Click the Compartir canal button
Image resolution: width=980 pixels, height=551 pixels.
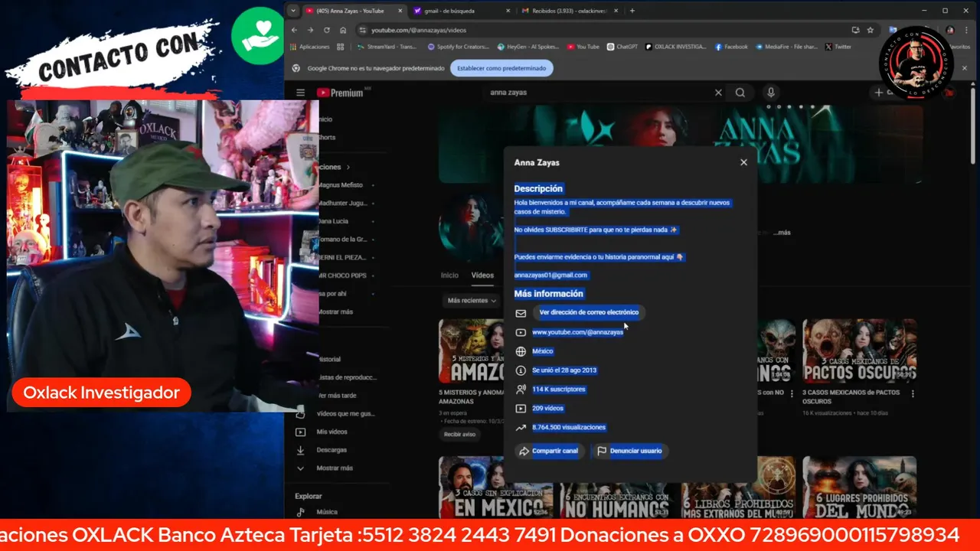(x=550, y=451)
